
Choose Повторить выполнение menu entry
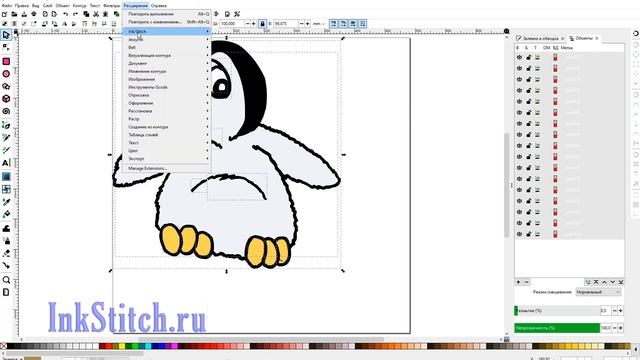pos(167,14)
